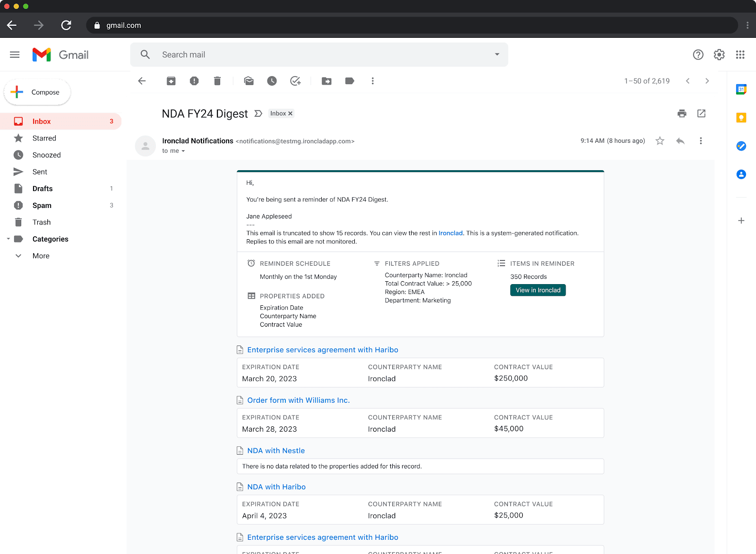
Task: Report this email as spam
Action: [x=194, y=81]
